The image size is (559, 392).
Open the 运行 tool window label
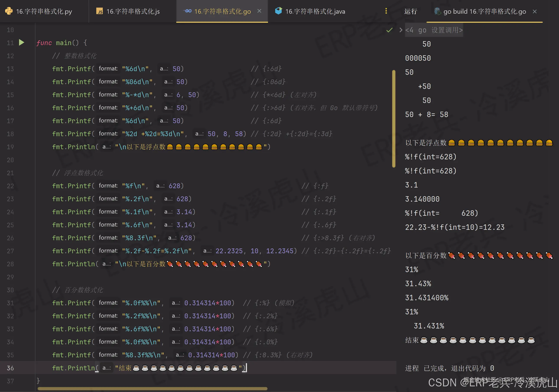coord(410,11)
